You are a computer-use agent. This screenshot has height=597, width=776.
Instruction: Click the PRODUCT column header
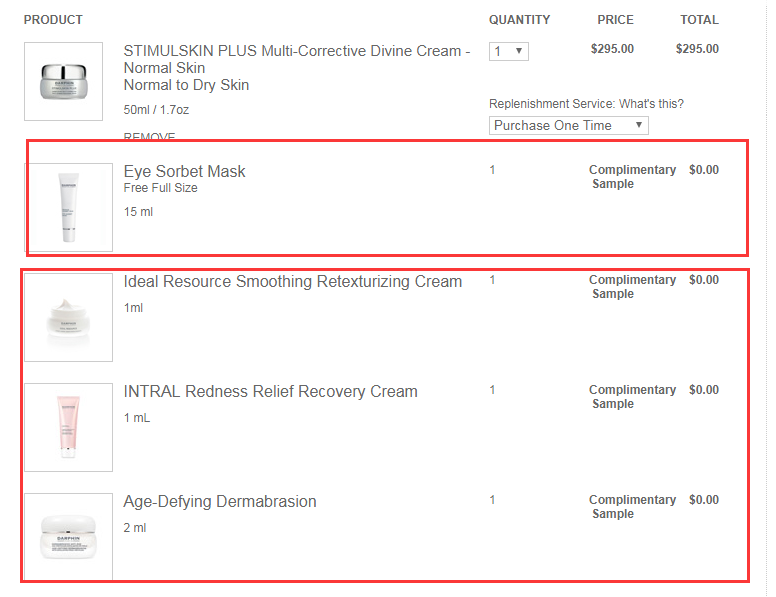point(53,20)
